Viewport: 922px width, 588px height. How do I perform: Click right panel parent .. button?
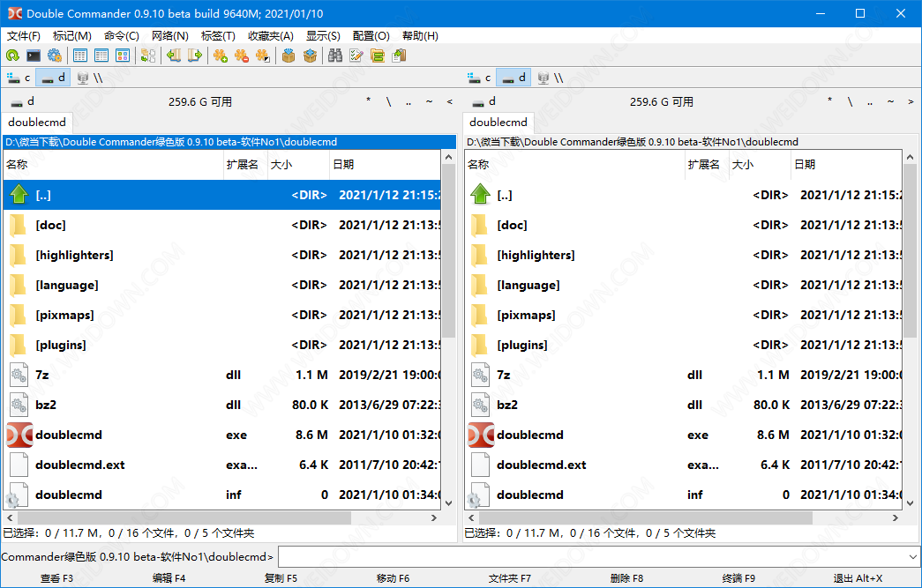click(x=870, y=101)
